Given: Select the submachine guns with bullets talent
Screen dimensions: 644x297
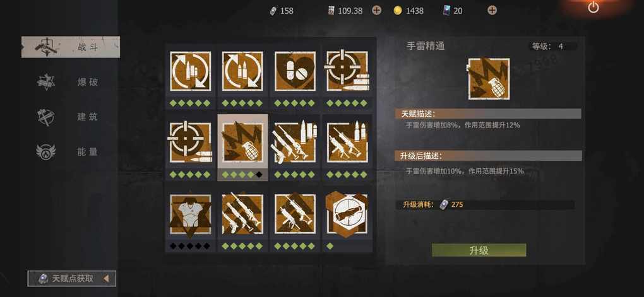Looking at the screenshot, I should click(x=347, y=142).
